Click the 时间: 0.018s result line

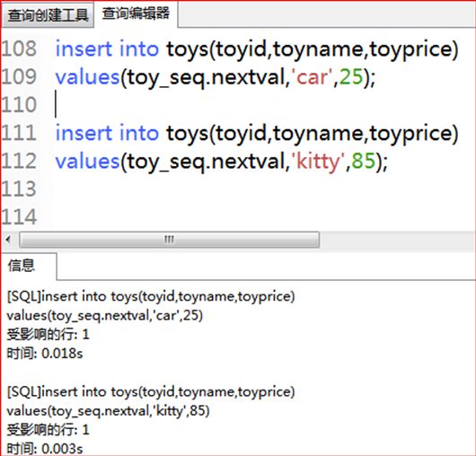coord(45,354)
